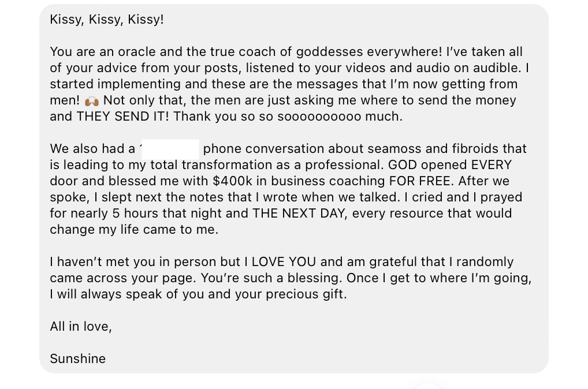
Task: Click the partially visible round button below message
Action: [427, 386]
